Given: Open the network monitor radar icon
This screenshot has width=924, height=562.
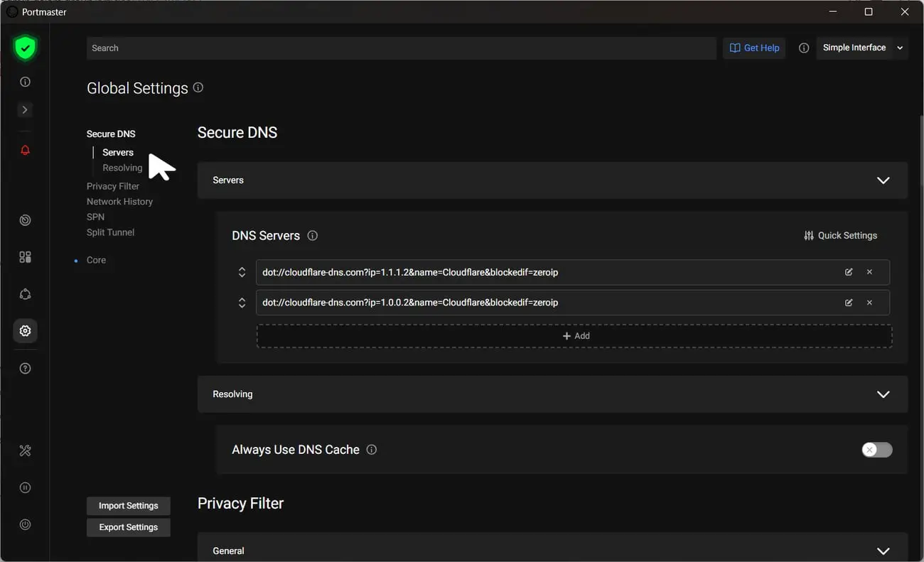Looking at the screenshot, I should (25, 220).
